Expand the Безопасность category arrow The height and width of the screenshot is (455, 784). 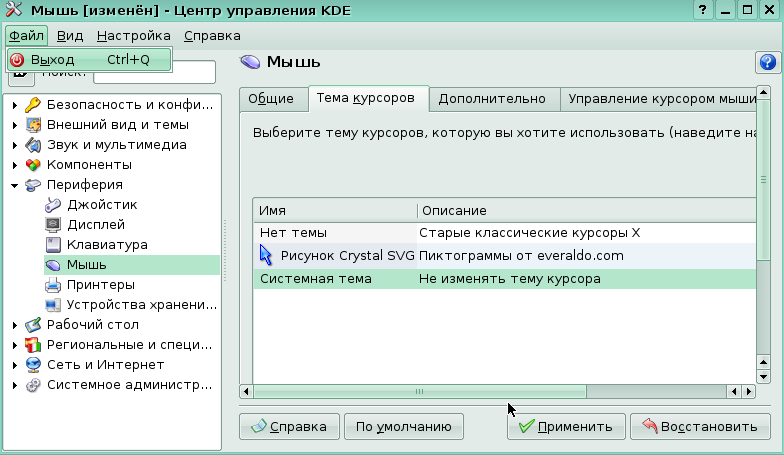[14, 105]
